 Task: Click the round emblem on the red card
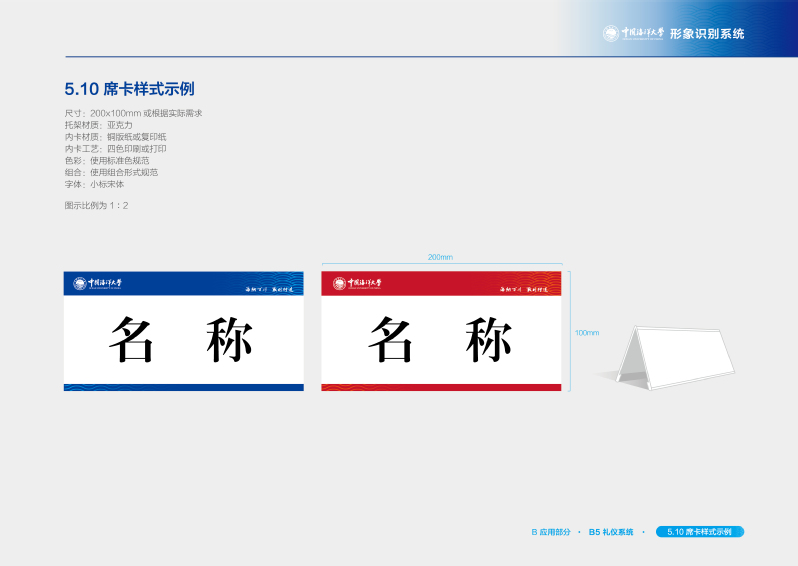point(339,284)
